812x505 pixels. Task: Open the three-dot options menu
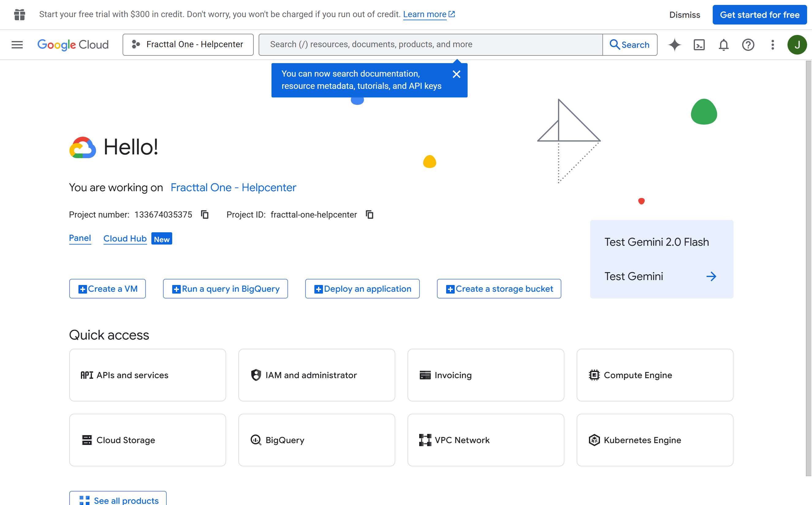pos(772,44)
